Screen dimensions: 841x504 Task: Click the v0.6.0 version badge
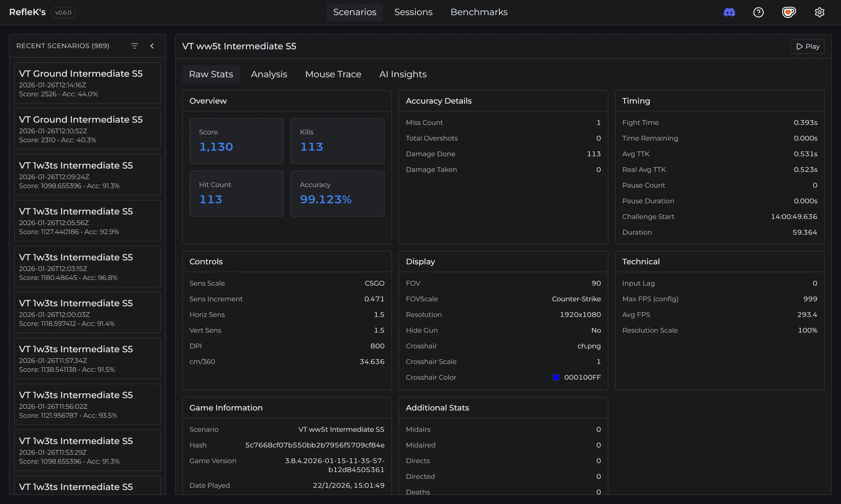tap(63, 13)
